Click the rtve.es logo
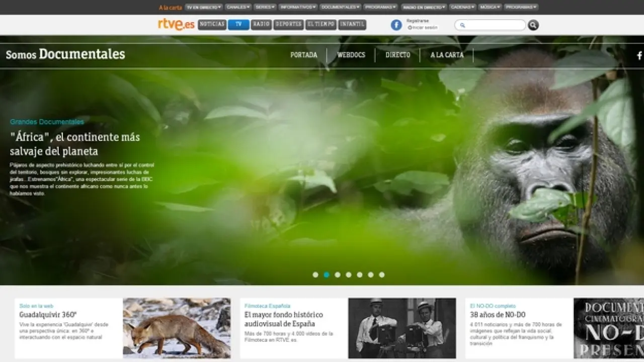644x362 pixels. click(176, 25)
